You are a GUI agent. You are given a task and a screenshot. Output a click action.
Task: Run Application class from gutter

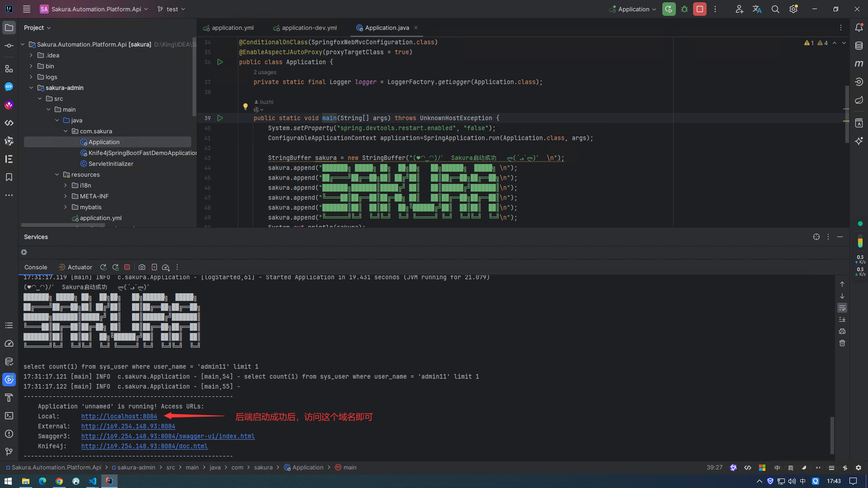click(220, 62)
